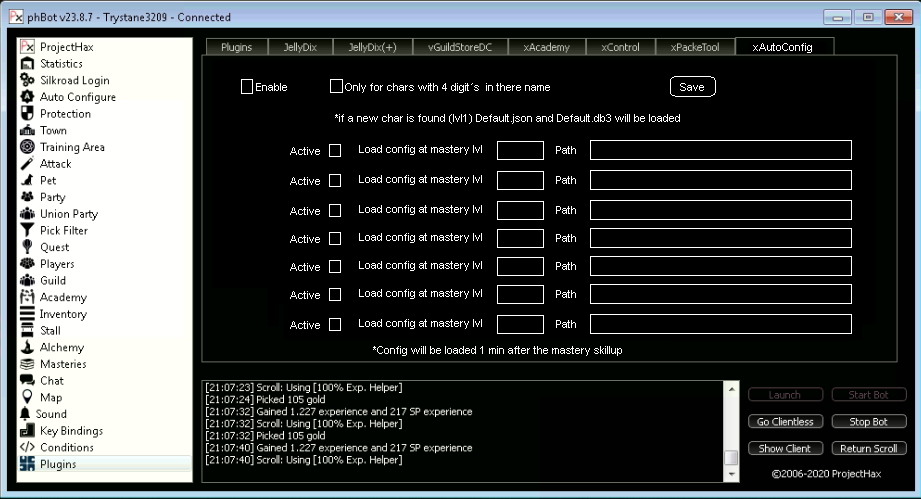Open Silkroad Login via its icon
The height and width of the screenshot is (499, 921).
[x=28, y=81]
